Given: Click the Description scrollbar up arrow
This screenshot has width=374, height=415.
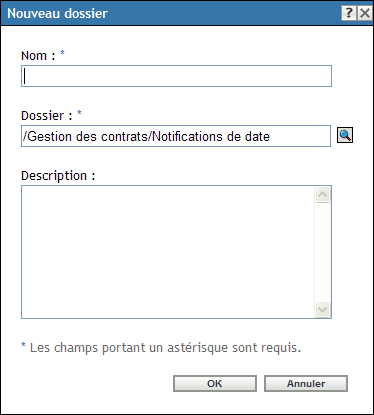Looking at the screenshot, I should [322, 195].
